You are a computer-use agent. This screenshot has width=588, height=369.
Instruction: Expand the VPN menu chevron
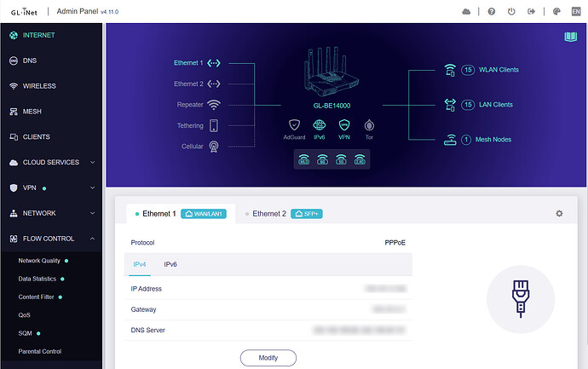[x=92, y=187]
